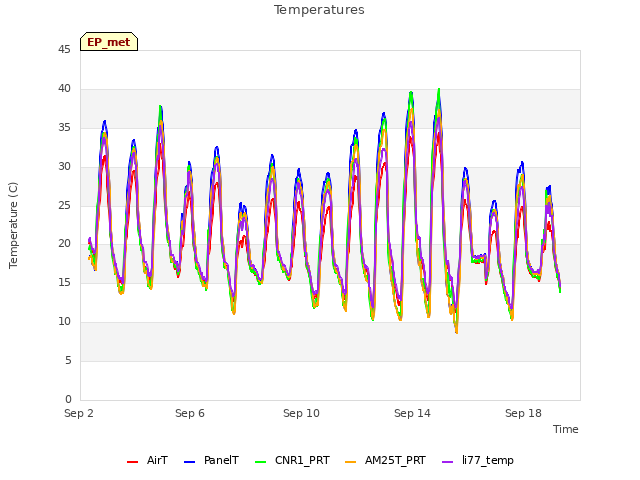The width and height of the screenshot is (640, 480).
Task: Click the EP_met annotation label
Action: 109,42
